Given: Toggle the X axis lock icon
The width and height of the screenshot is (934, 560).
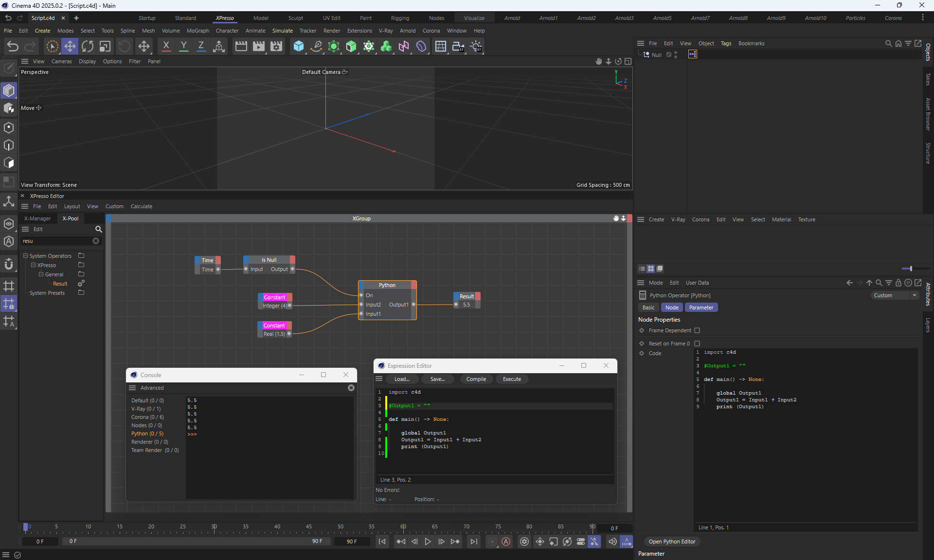Looking at the screenshot, I should 166,46.
